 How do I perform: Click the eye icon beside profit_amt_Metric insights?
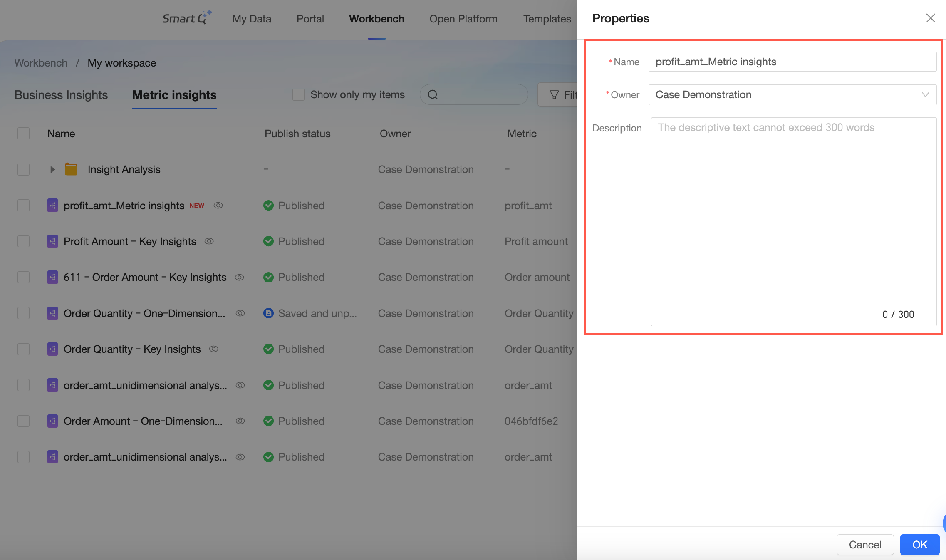pos(218,205)
